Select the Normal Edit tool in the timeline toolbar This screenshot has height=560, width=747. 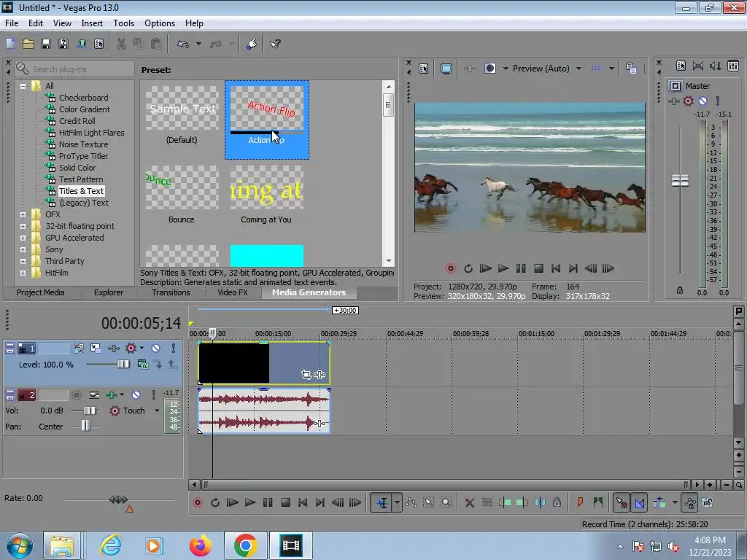tap(382, 502)
